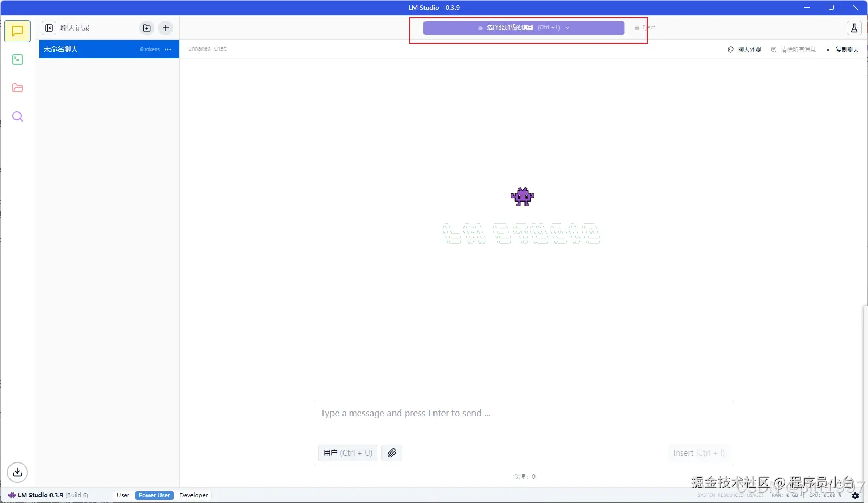868x503 pixels.
Task: Click the Unnamed Chat title text
Action: [x=207, y=49]
